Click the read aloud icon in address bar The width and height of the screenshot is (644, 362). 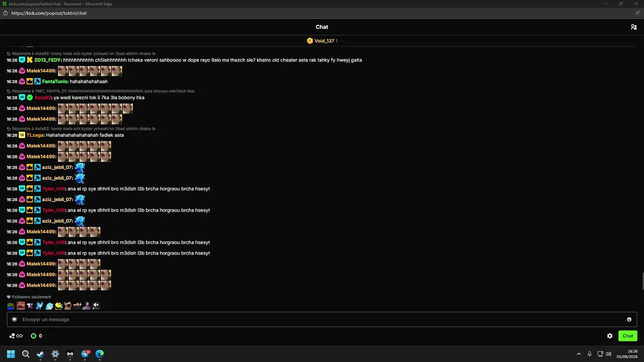coord(637,13)
